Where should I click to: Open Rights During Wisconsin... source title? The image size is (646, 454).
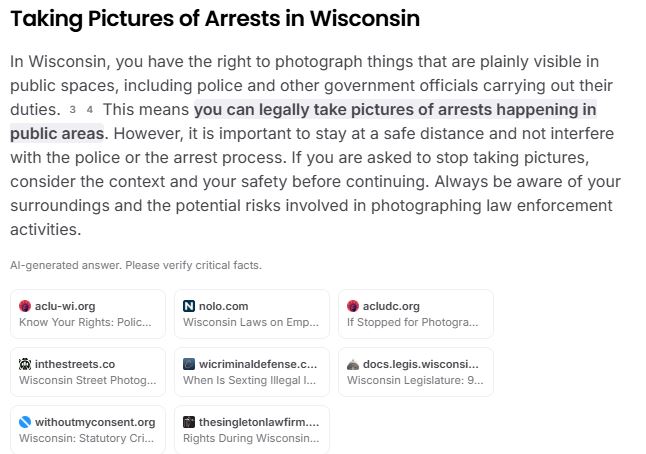[249, 439]
